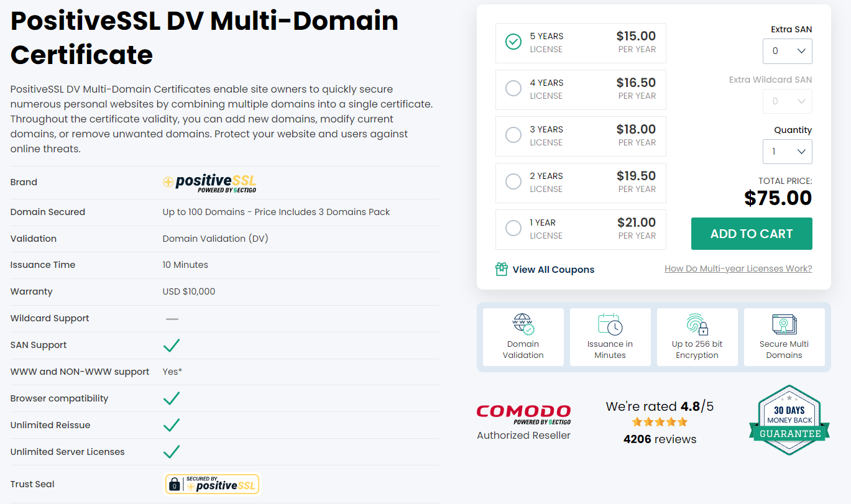851x504 pixels.
Task: Click the PositiveSSL brand logo
Action: pos(209,183)
